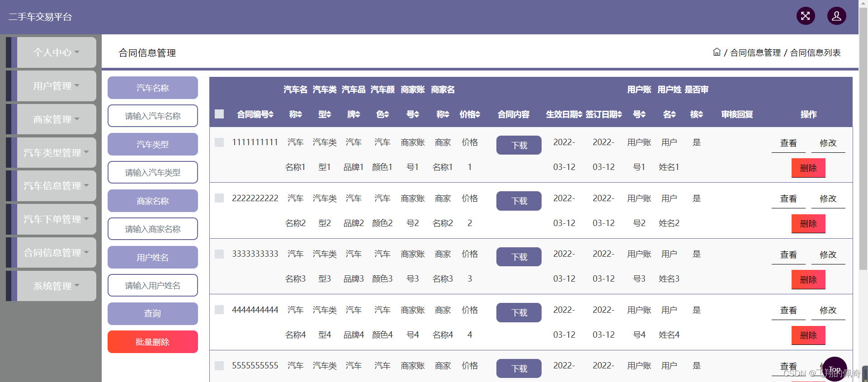The height and width of the screenshot is (382, 868).
Task: Toggle the select-all checkbox in table header
Action: pos(219,114)
